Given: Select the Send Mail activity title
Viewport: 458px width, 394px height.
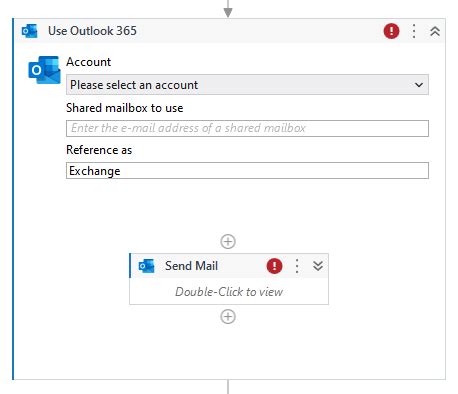Looking at the screenshot, I should point(191,266).
